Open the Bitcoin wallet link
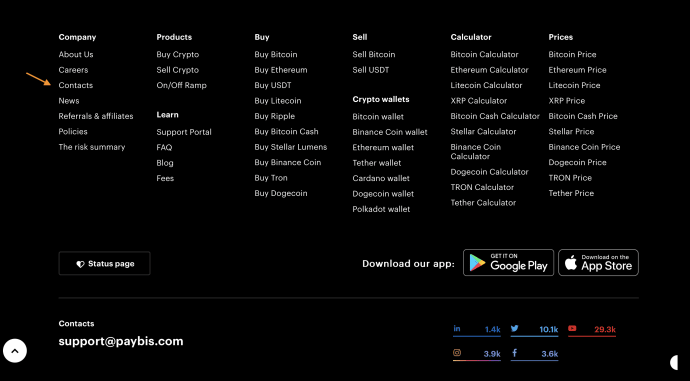The width and height of the screenshot is (690, 381). 378,117
